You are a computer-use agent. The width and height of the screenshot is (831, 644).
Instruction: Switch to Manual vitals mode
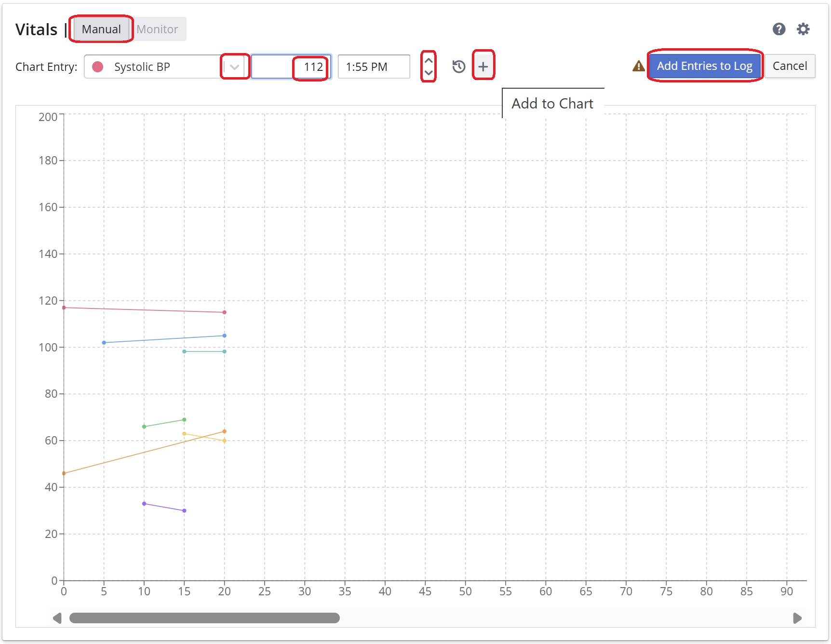(101, 29)
